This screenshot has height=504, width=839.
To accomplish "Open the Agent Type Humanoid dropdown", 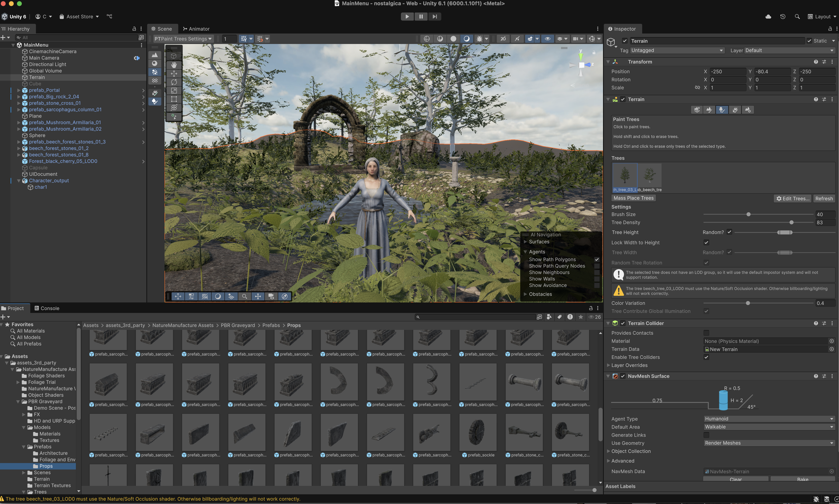I will click(x=769, y=419).
